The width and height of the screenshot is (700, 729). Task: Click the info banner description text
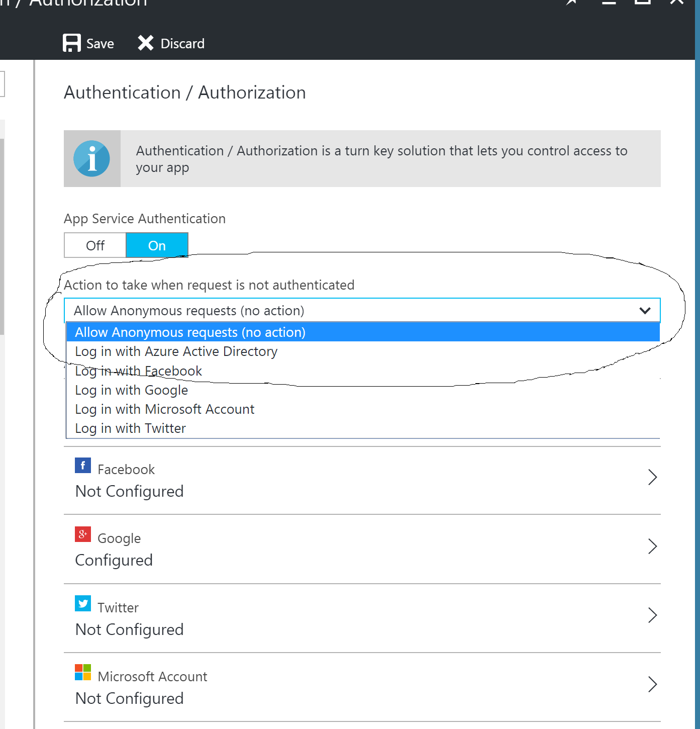[x=381, y=159]
